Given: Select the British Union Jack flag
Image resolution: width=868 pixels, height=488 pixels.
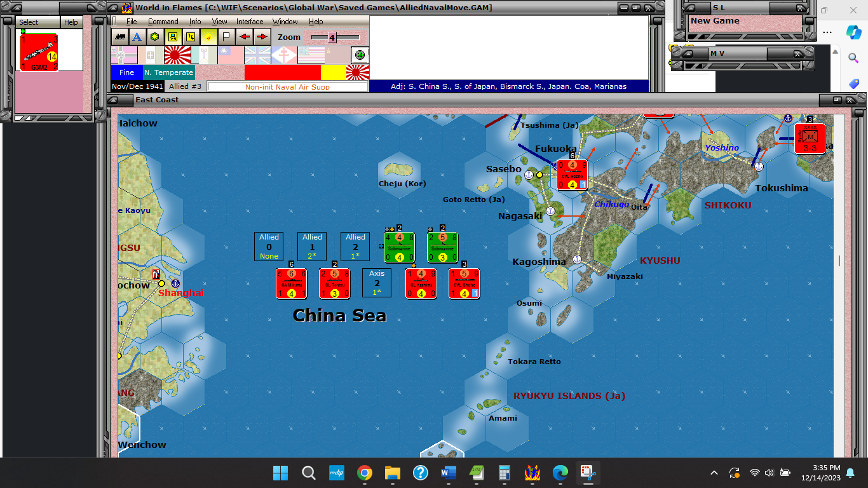Looking at the screenshot, I should tap(257, 55).
